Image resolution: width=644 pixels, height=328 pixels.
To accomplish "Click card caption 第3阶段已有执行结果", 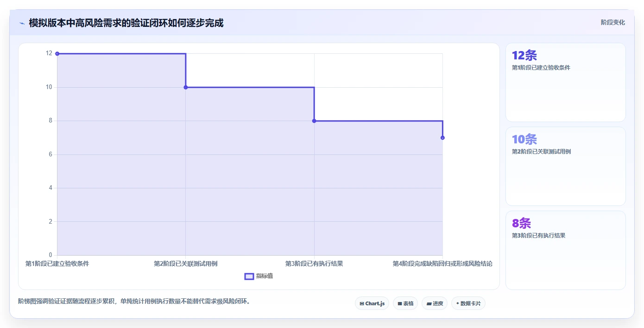I will (538, 236).
